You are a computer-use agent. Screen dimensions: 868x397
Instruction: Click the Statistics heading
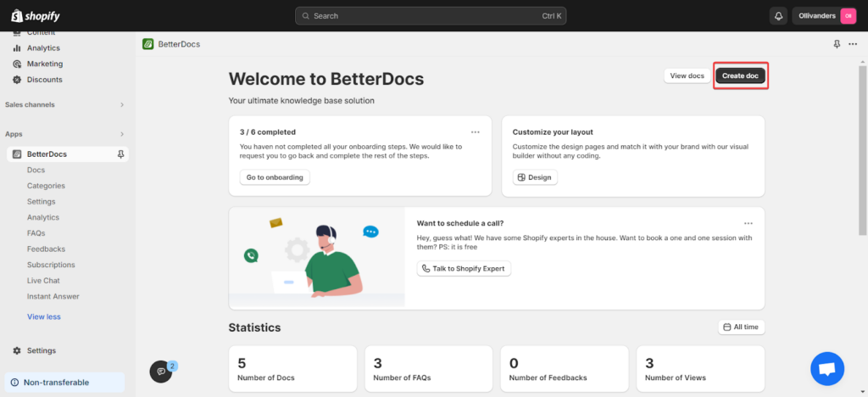click(254, 327)
